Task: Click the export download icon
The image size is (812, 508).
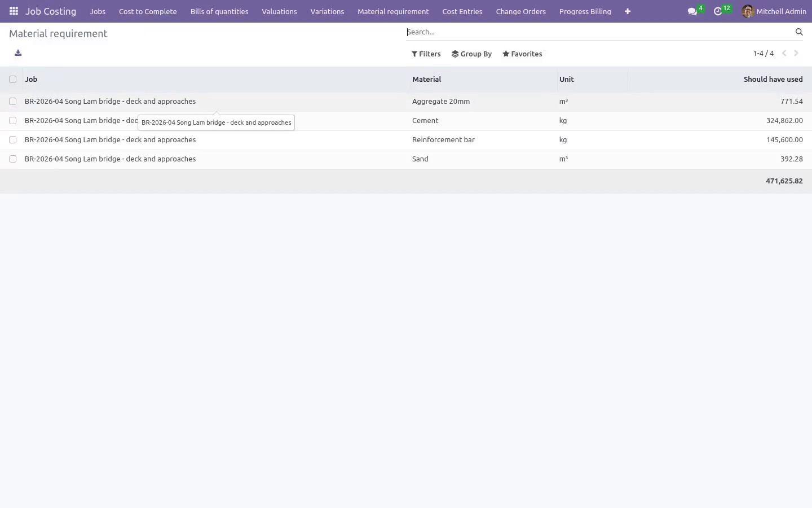Action: tap(18, 53)
